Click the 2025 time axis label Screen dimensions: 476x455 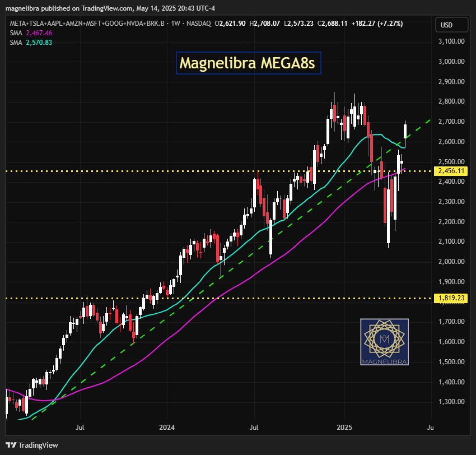344,428
